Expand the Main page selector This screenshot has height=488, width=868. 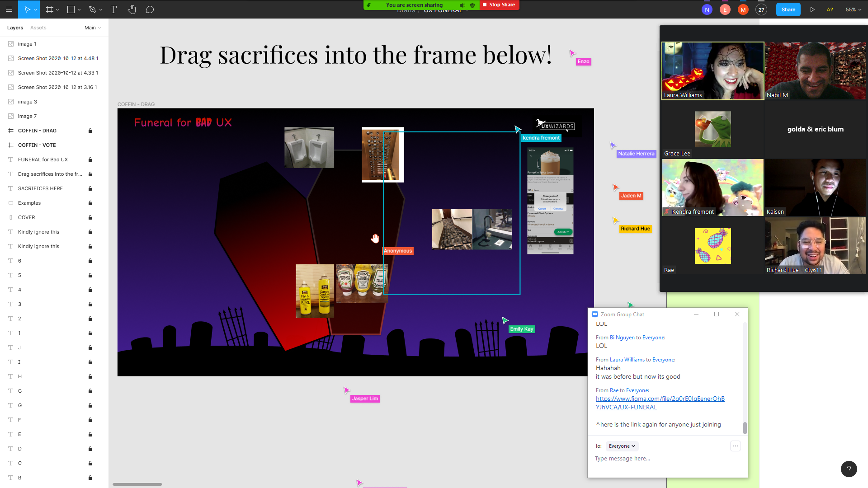93,28
